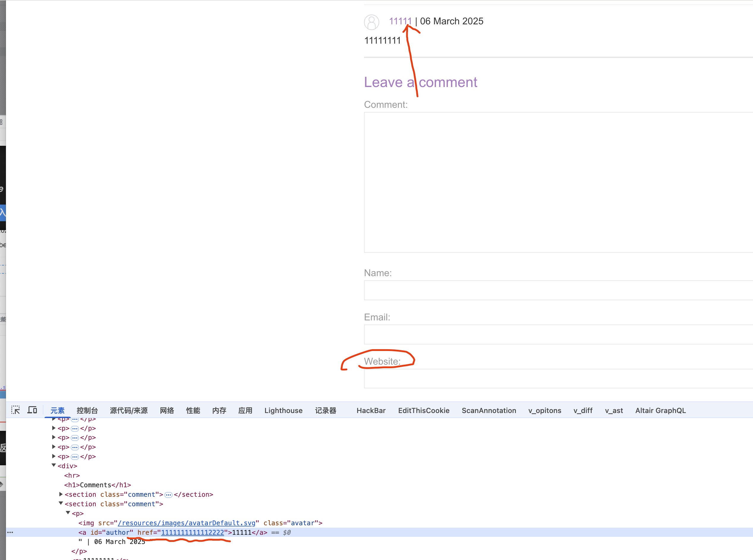Image resolution: width=753 pixels, height=560 pixels.
Task: Click into the Website input field
Action: [556, 379]
